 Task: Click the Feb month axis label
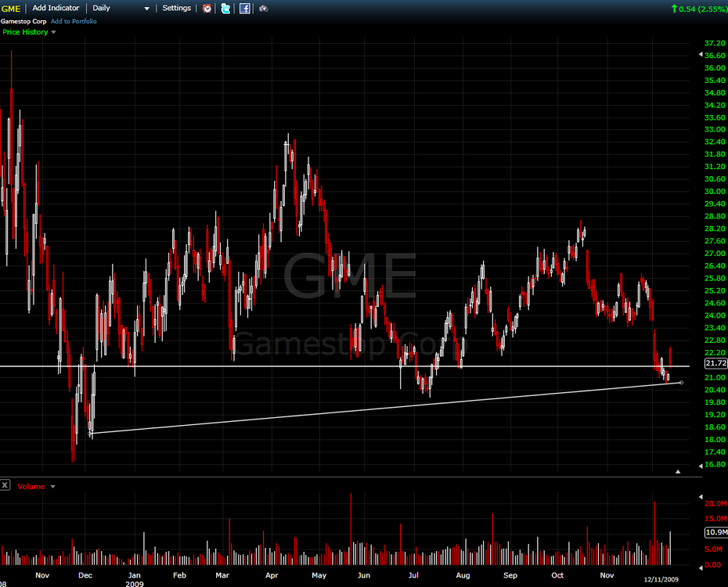point(179,575)
